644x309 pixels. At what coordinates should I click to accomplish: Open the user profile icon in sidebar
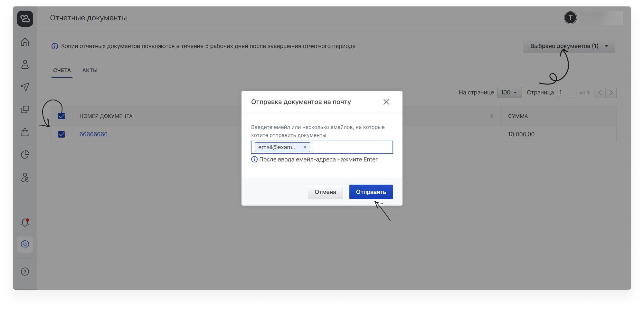(x=25, y=64)
